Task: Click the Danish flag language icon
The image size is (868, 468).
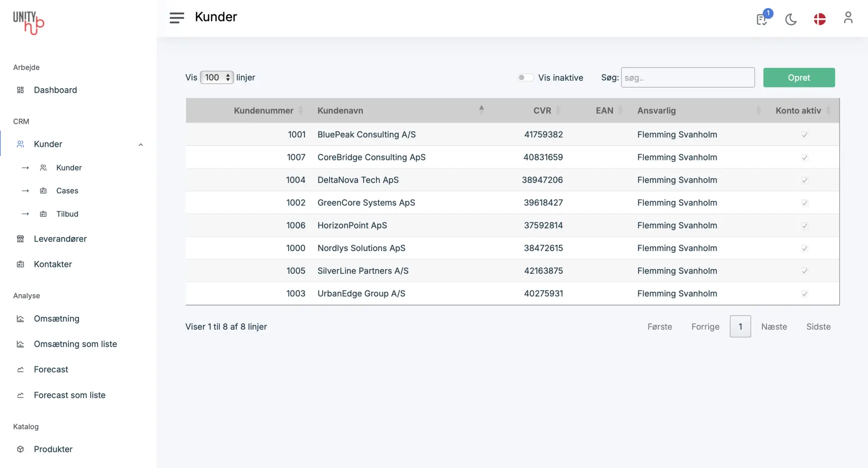Action: tap(820, 19)
